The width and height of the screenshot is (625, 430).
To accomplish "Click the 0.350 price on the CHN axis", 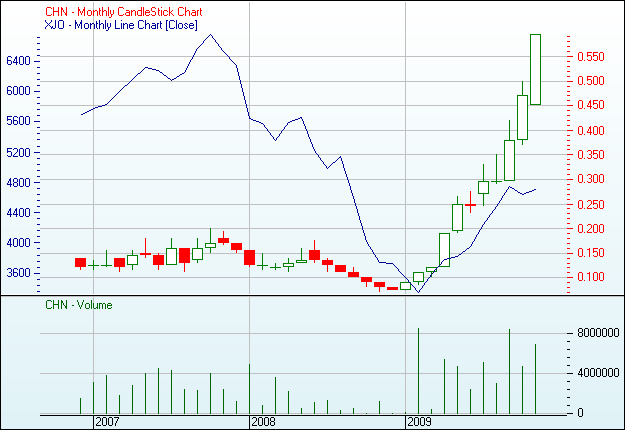I will tap(591, 155).
